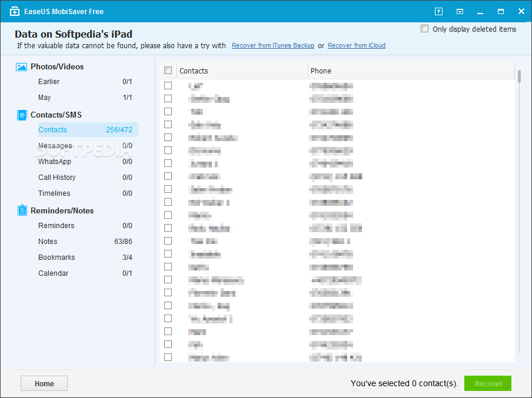
Task: Enable Only display deleted items checkbox
Action: (x=424, y=29)
